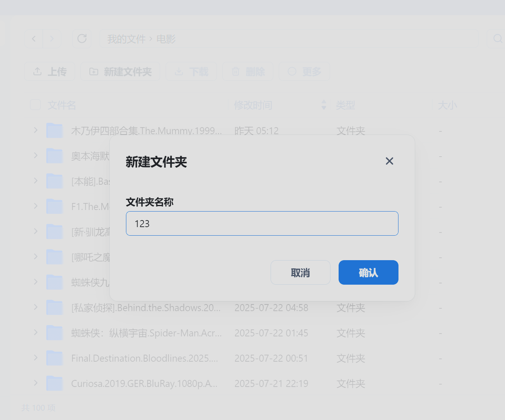Viewport: 505px width, 420px height.
Task: Expand the [哪吒之魔 folder row
Action: [36, 257]
